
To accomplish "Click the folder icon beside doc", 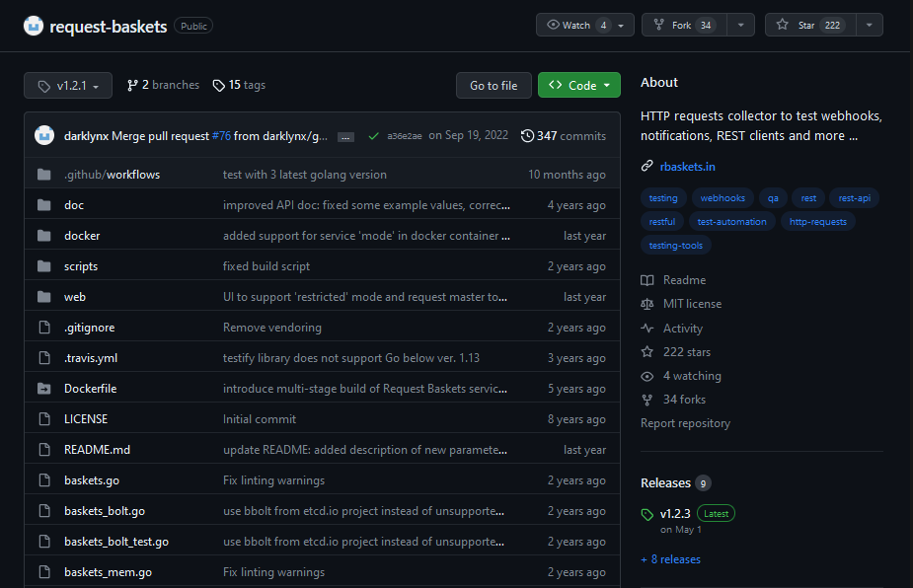I will tap(44, 205).
